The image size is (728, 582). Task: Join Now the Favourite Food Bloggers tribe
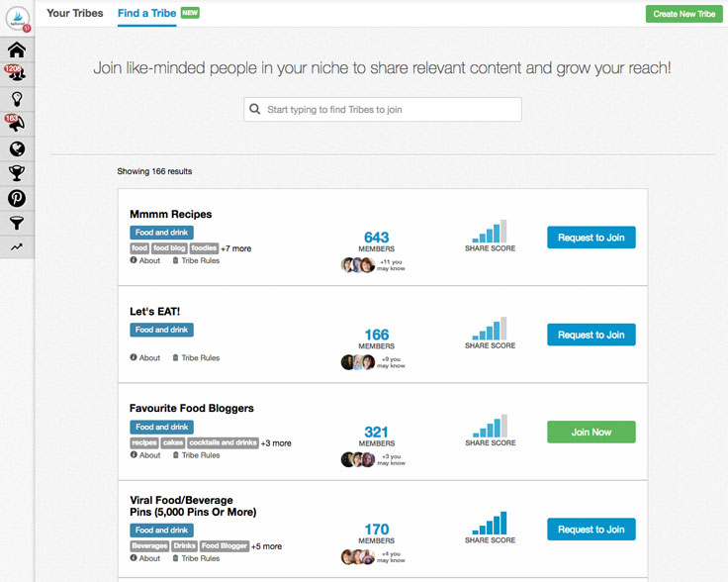(591, 432)
